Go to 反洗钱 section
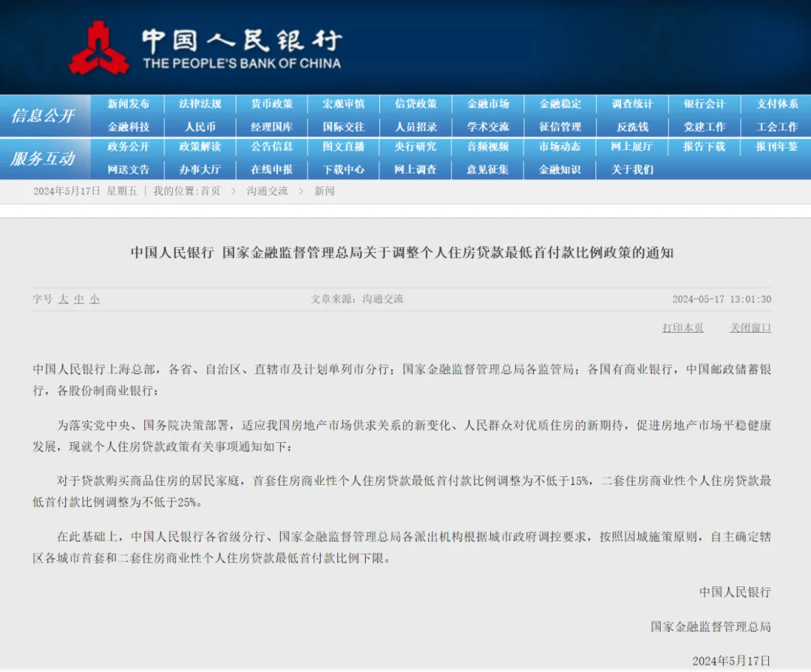The height and width of the screenshot is (672, 811). pos(632,127)
